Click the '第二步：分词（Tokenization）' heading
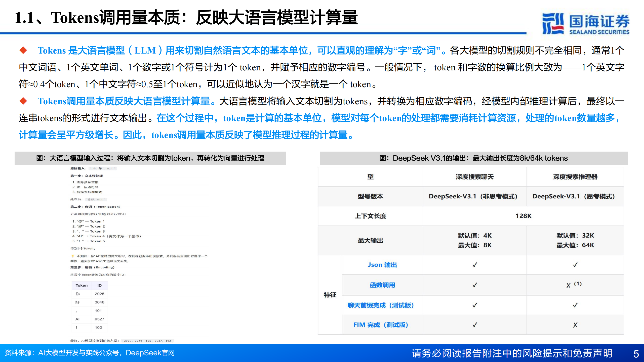 95,207
